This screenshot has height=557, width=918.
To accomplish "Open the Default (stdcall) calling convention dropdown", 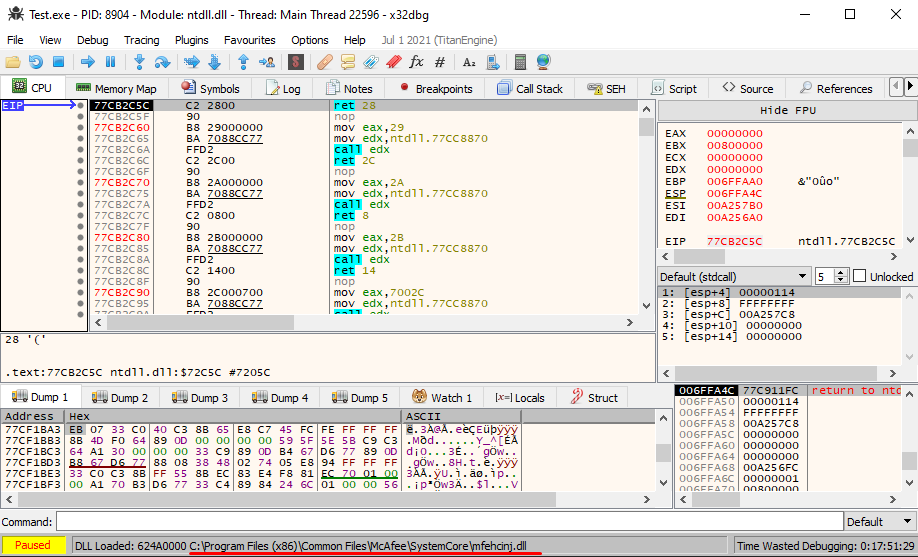I will (x=733, y=276).
